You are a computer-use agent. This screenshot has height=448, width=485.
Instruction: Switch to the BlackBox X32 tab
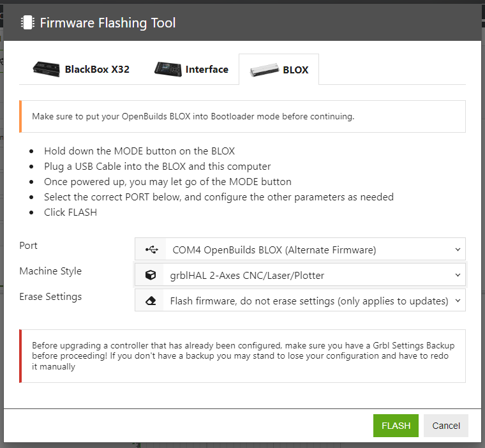[x=97, y=70]
